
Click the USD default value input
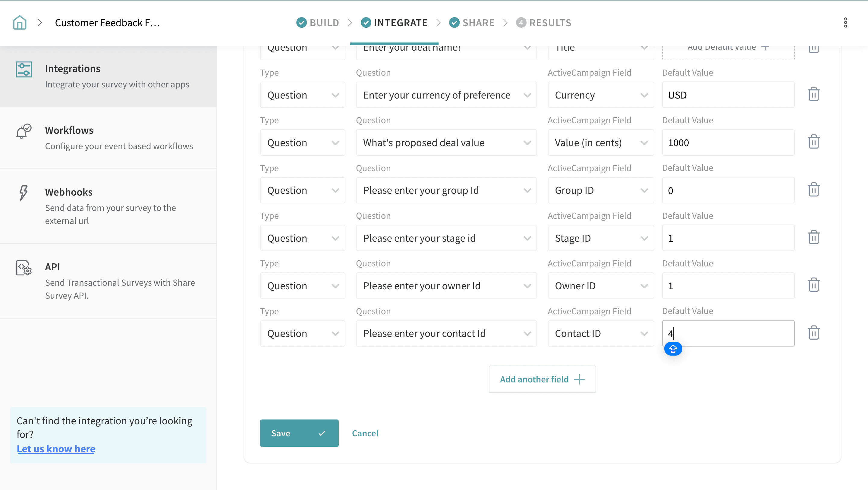coord(728,95)
